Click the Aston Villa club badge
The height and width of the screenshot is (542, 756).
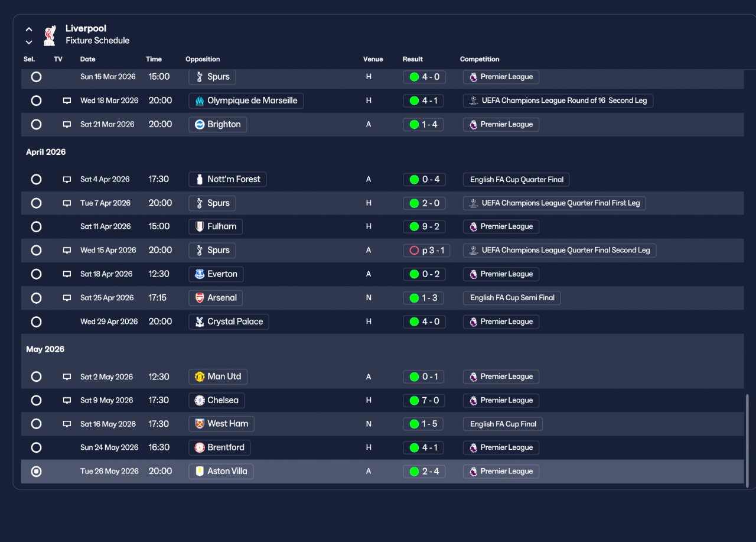200,471
